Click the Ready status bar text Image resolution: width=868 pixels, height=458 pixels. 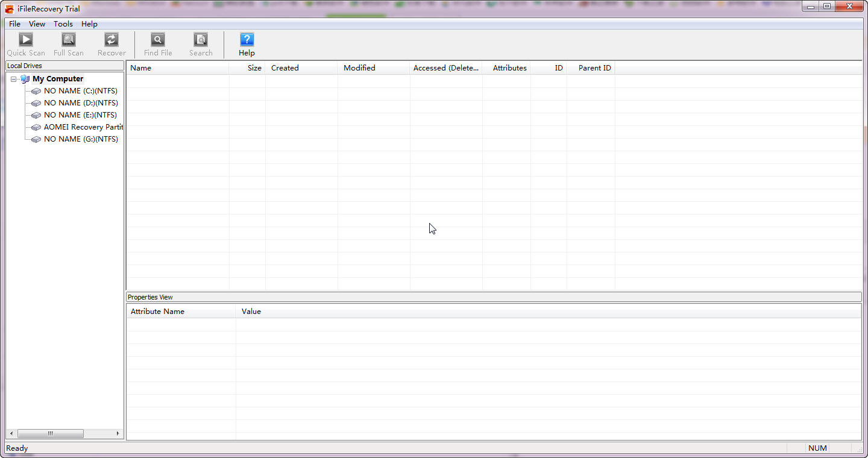click(17, 448)
